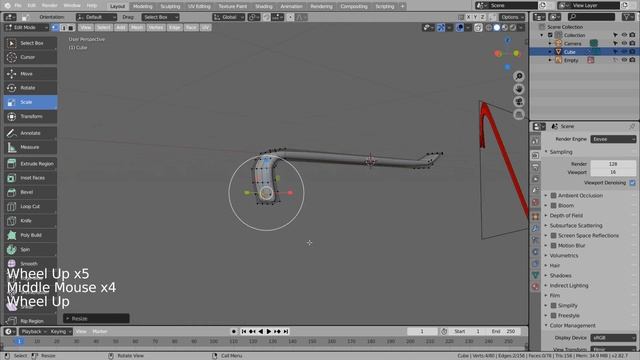Screen dimensions: 640x360
Task: Click the Viewport samples value field
Action: click(613, 172)
